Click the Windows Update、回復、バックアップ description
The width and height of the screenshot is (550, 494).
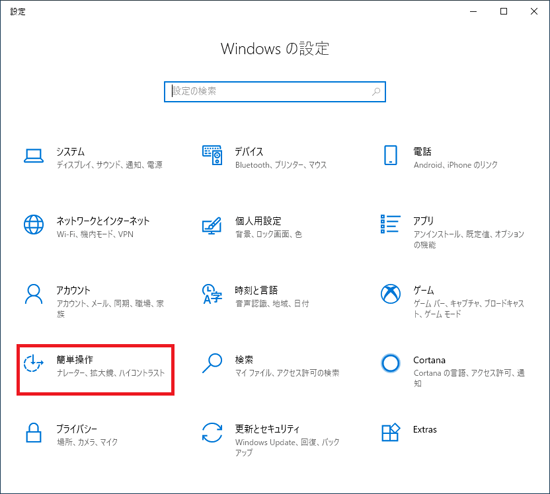(x=287, y=447)
